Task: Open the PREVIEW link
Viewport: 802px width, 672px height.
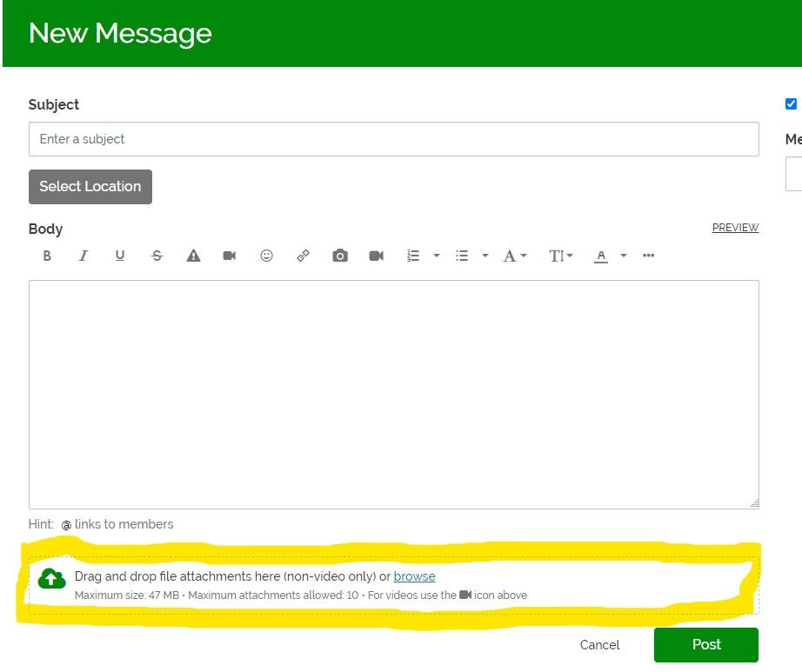Action: click(x=736, y=228)
